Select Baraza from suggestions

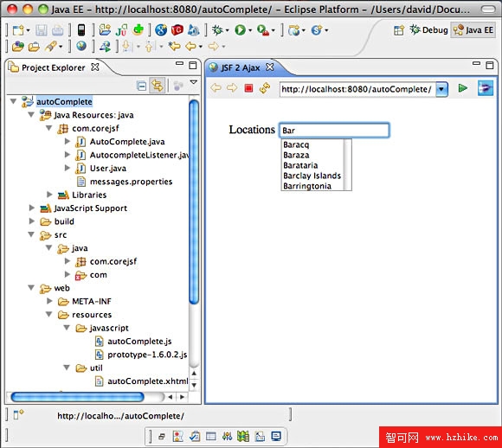pos(312,155)
